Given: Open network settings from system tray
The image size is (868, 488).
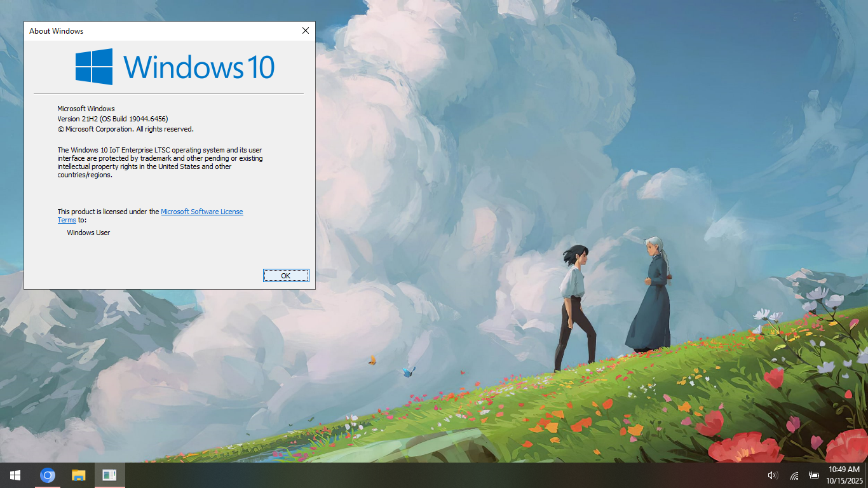Looking at the screenshot, I should tap(794, 475).
